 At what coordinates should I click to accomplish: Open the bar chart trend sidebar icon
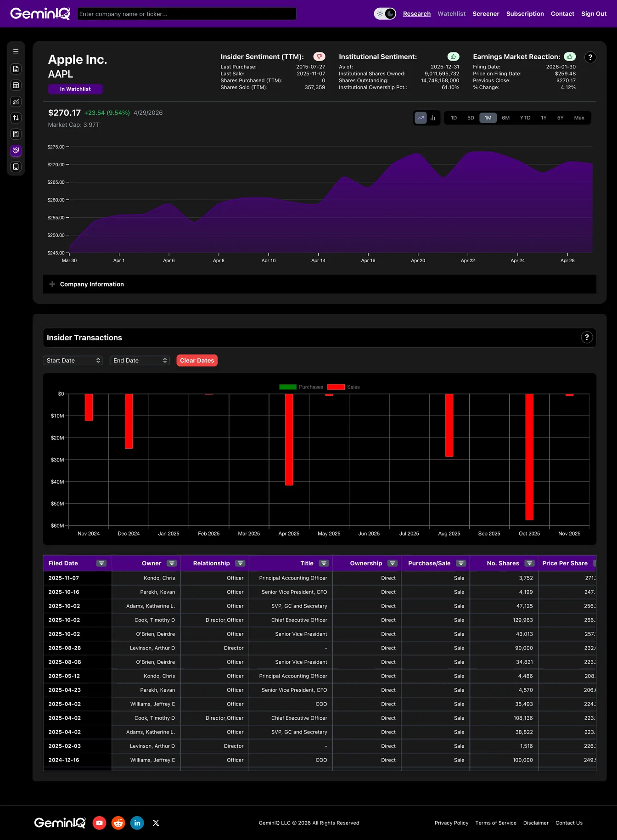[16, 101]
